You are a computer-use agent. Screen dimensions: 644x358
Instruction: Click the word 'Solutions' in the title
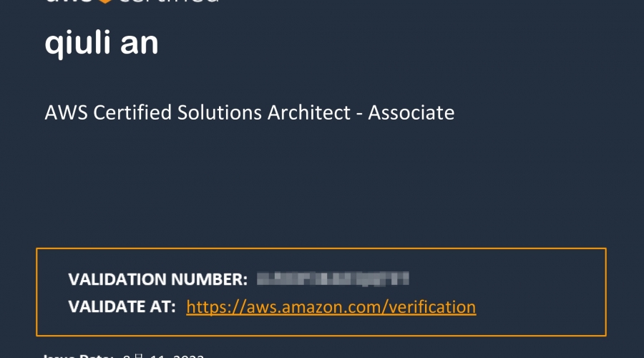click(x=220, y=112)
